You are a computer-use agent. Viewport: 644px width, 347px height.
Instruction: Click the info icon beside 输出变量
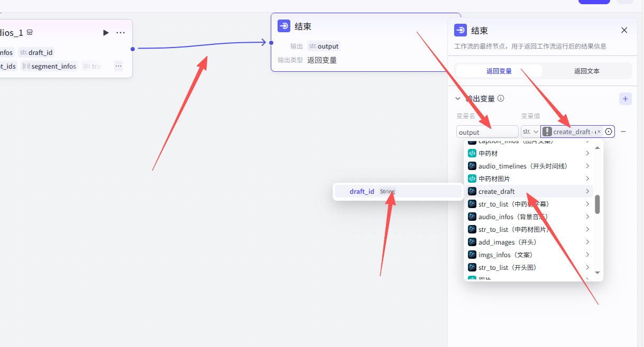click(501, 99)
